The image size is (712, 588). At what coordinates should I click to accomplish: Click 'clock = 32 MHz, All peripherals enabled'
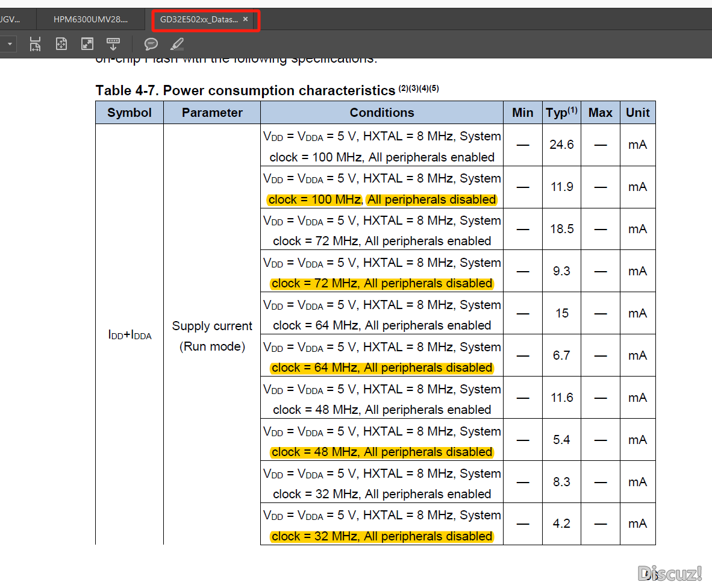tap(382, 494)
